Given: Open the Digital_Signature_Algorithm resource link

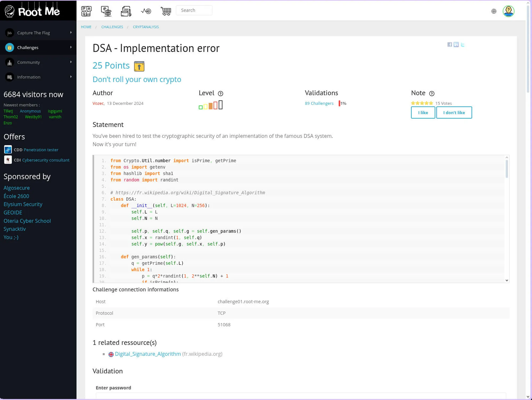Looking at the screenshot, I should (x=148, y=354).
